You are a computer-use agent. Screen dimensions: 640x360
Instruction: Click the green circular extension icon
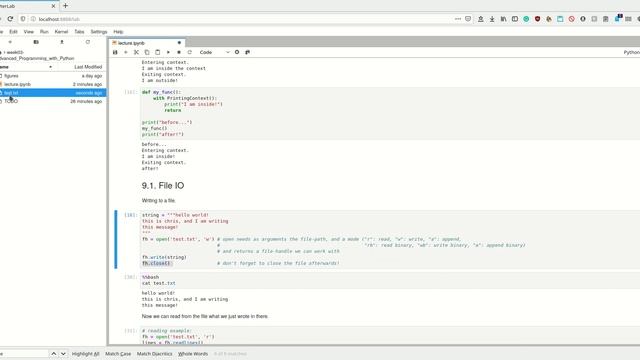tap(526, 19)
